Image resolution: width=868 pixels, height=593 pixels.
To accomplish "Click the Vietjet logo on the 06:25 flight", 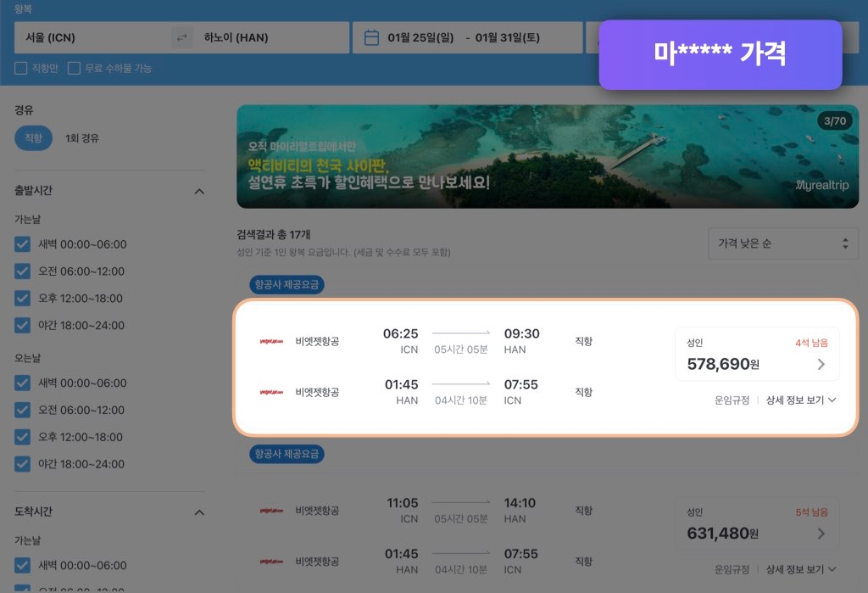I will click(273, 341).
